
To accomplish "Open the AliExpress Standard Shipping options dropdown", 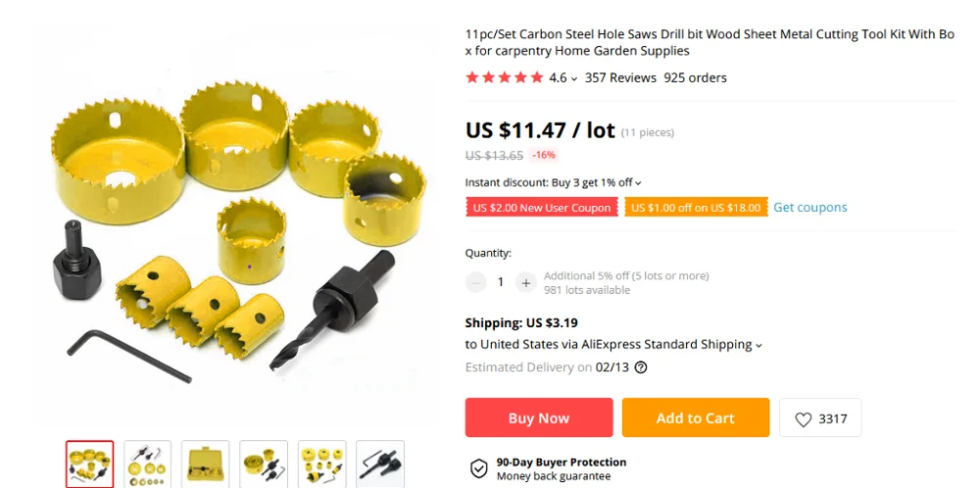I will 759,345.
